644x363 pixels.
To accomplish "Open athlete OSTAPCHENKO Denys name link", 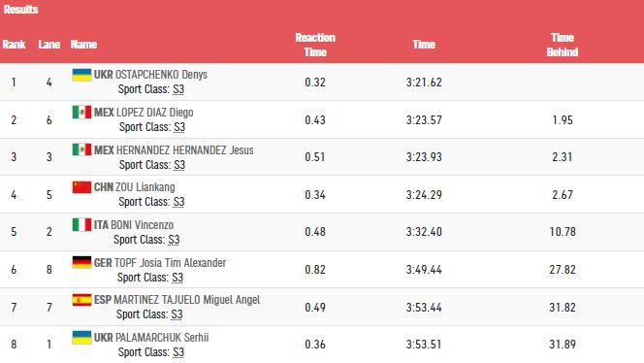I will (161, 75).
